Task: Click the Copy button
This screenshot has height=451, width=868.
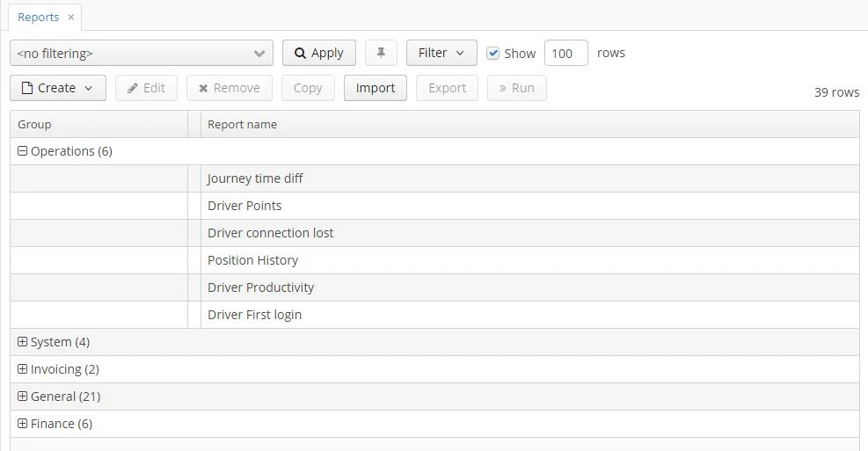Action: tap(308, 88)
